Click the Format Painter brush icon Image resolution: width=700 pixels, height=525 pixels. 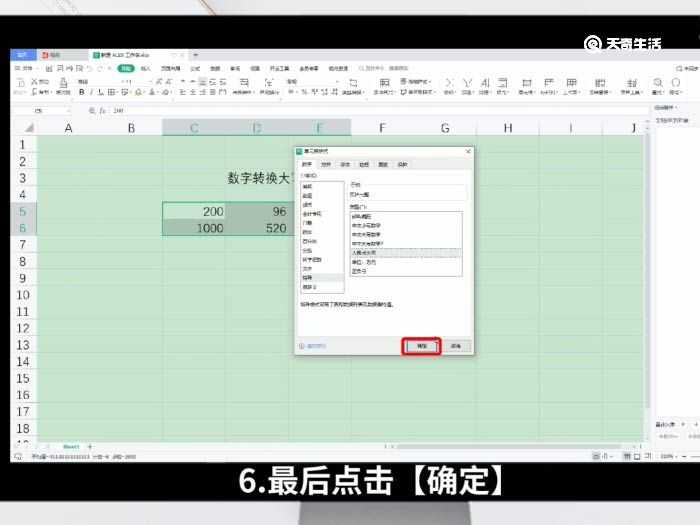(63, 85)
